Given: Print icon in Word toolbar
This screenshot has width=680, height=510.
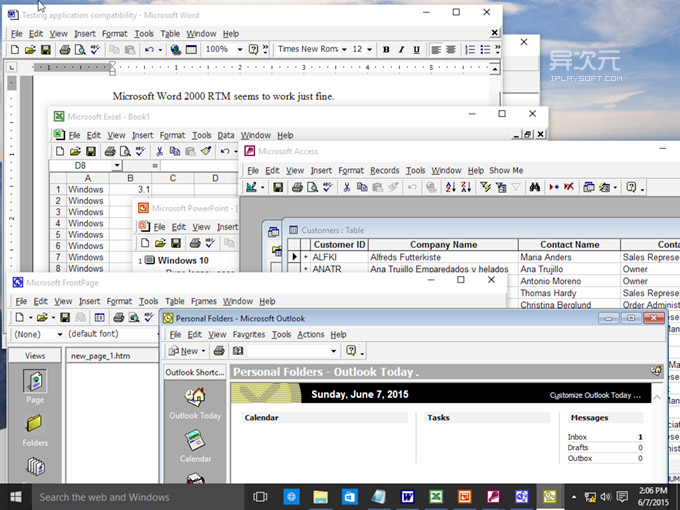Looking at the screenshot, I should point(65,49).
